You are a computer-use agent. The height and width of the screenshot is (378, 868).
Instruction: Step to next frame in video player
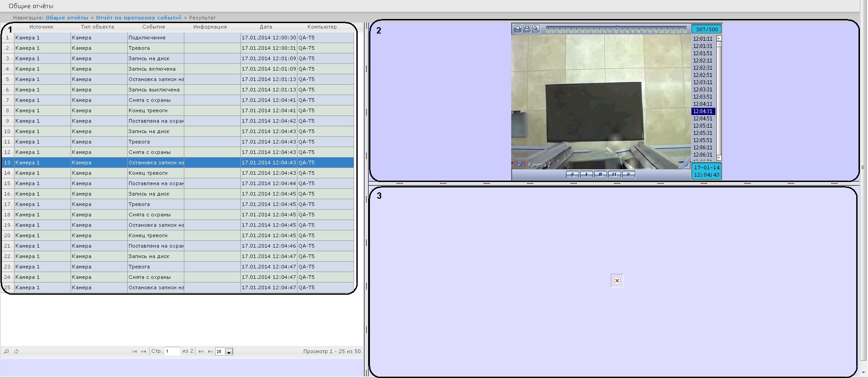[628, 175]
